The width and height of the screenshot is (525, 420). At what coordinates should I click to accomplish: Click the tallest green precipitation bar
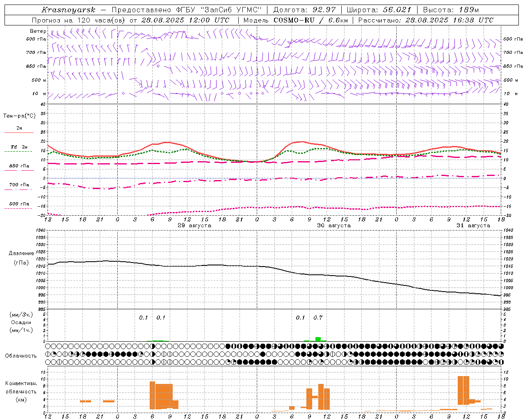[x=318, y=339]
